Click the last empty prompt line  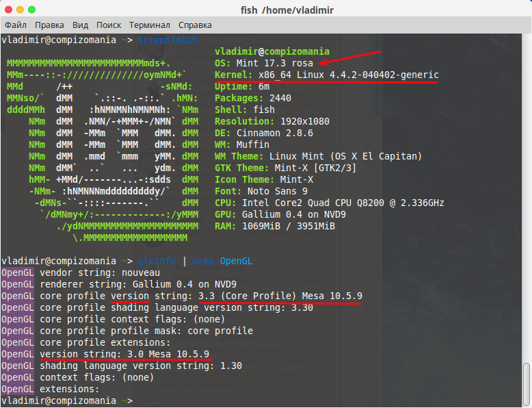[x=67, y=400]
